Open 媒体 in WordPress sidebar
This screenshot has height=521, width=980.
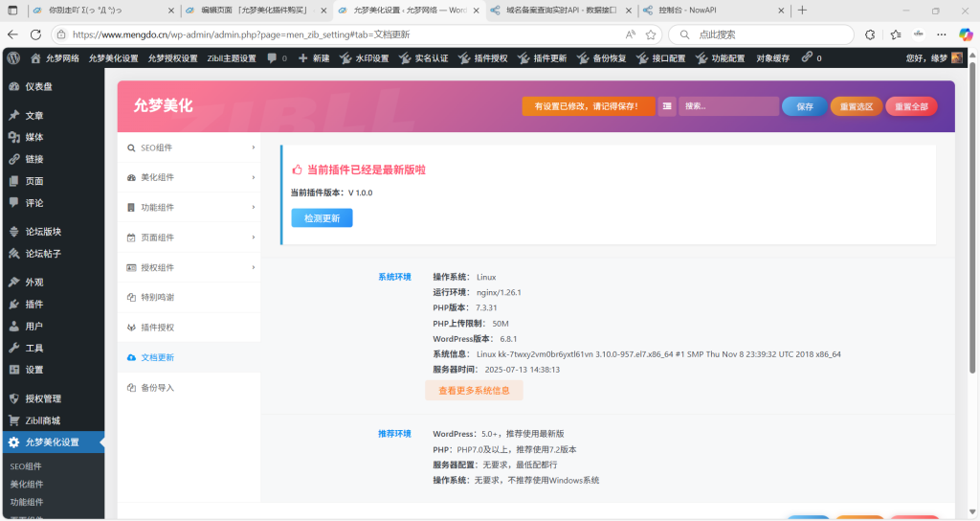click(x=53, y=137)
